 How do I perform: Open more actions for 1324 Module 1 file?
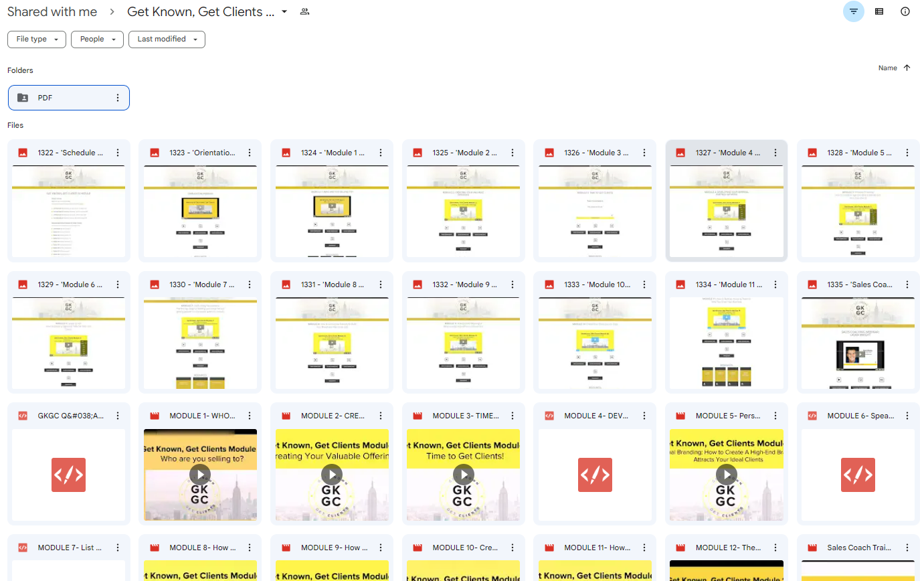(x=381, y=153)
